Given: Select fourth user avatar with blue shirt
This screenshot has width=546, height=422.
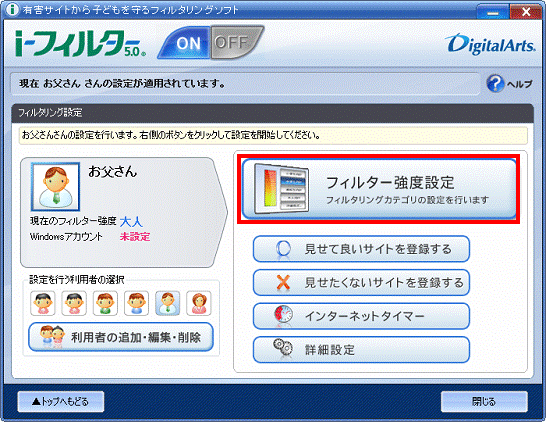Looking at the screenshot, I should pyautogui.click(x=136, y=303).
